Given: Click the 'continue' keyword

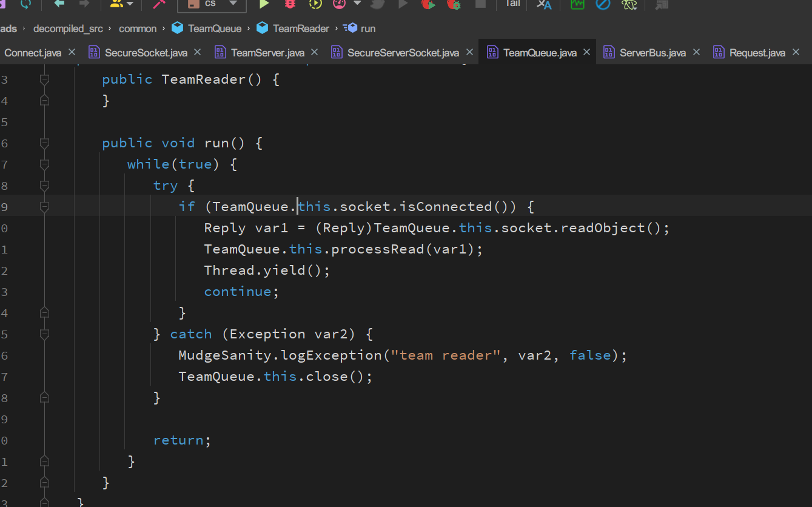Looking at the screenshot, I should [x=238, y=292].
